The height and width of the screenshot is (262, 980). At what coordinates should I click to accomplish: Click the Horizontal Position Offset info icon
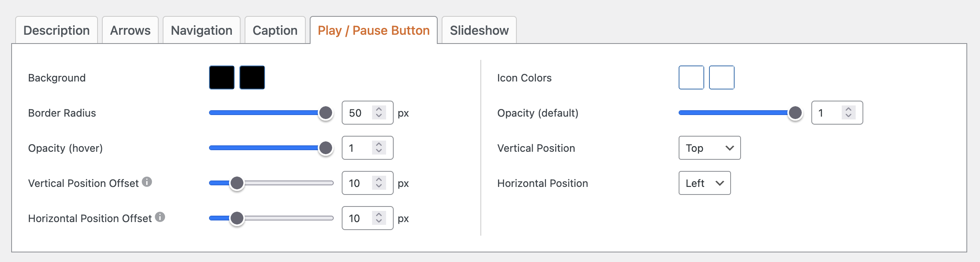pyautogui.click(x=160, y=217)
